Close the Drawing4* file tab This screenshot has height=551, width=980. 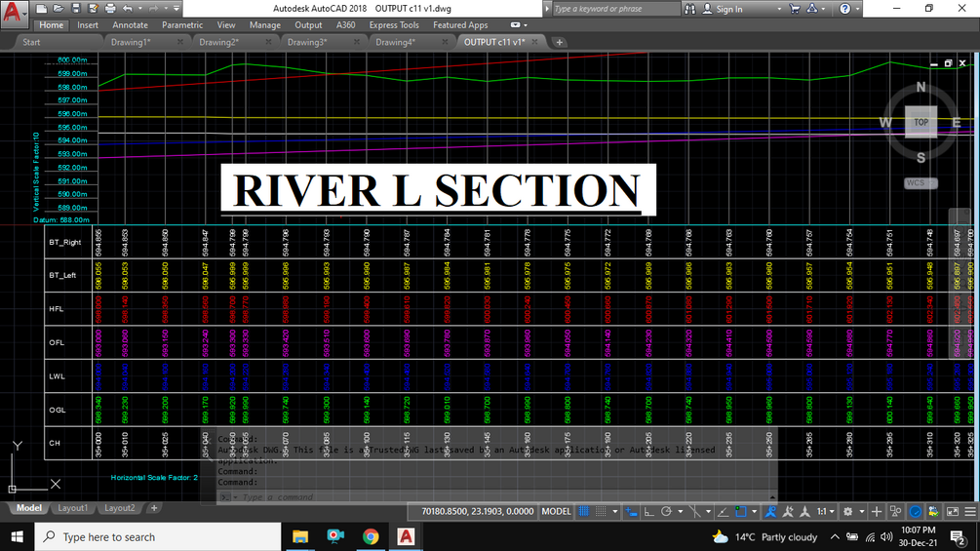tap(445, 42)
